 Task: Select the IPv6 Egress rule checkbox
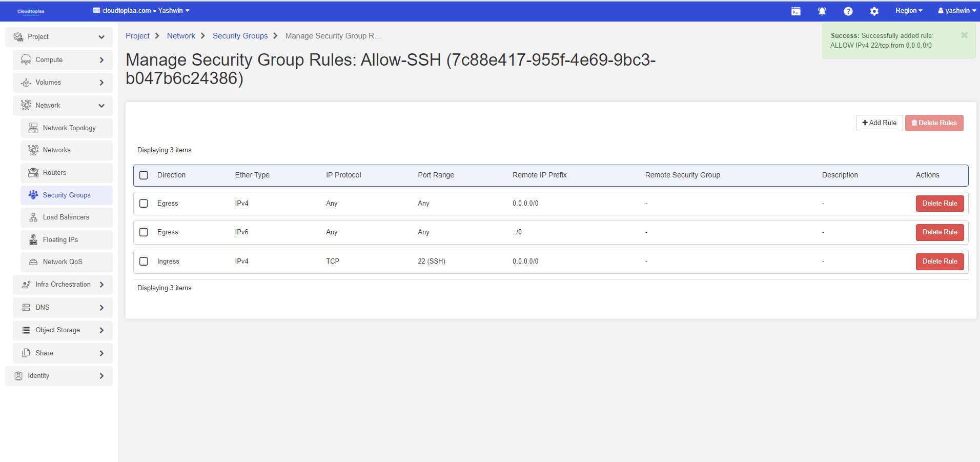(144, 232)
